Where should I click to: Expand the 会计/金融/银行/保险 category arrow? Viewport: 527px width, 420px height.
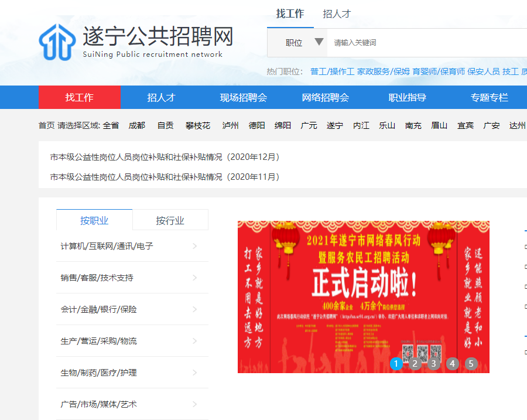click(x=194, y=309)
